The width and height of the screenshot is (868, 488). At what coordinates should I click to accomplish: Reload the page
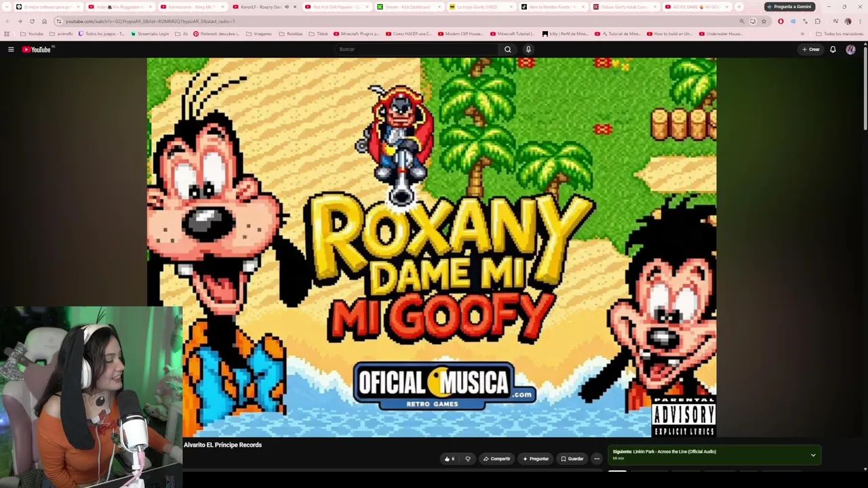[x=32, y=21]
